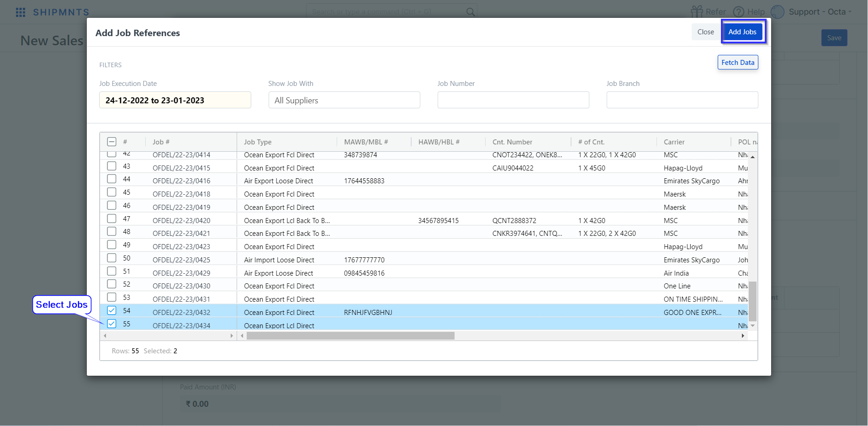Expand the Support - Octa user menu
Image resolution: width=868 pixels, height=426 pixels.
pyautogui.click(x=820, y=12)
